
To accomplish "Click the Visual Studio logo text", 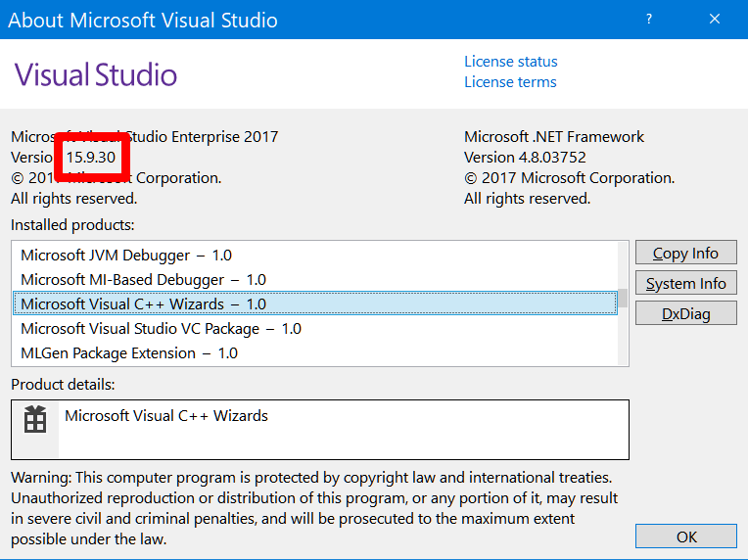I will tap(95, 74).
